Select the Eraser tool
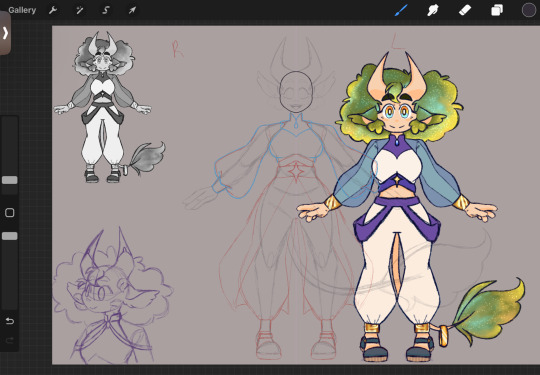The image size is (540, 375). tap(465, 10)
